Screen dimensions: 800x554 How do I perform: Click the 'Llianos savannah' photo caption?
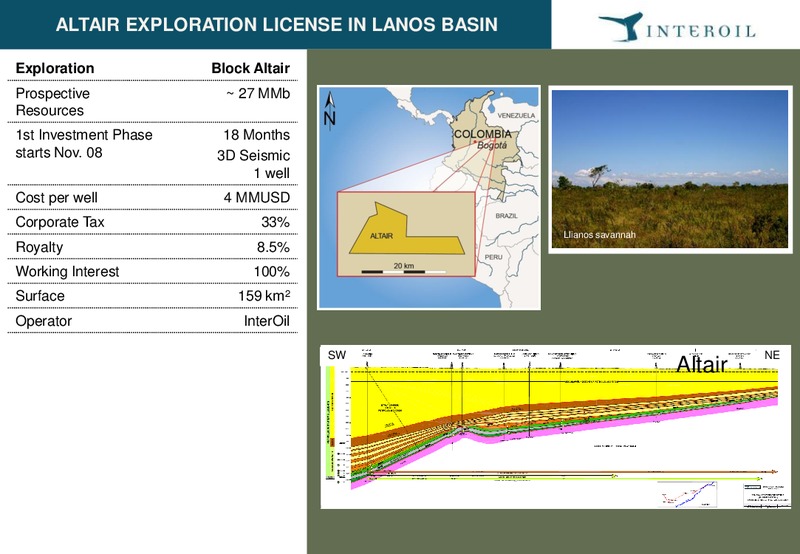[599, 235]
